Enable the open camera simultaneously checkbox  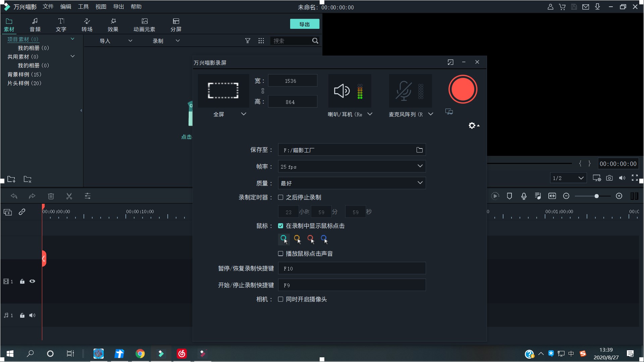tap(280, 299)
